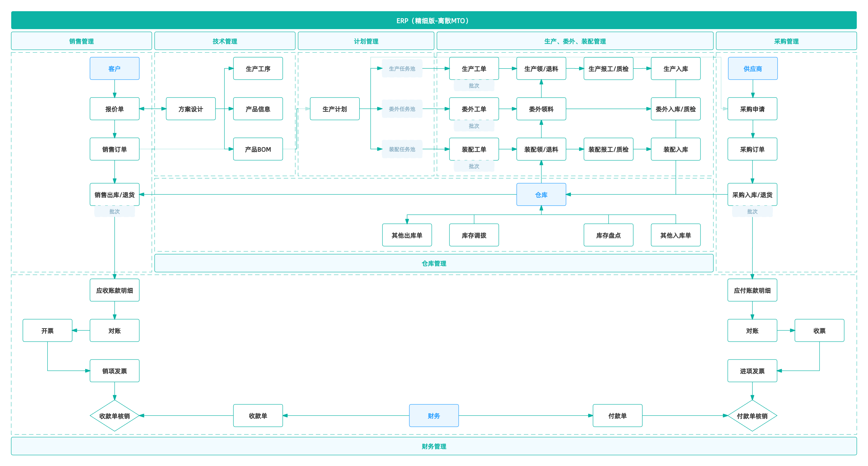Click the 供应商 supplier node
Image resolution: width=868 pixels, height=466 pixels.
752,68
